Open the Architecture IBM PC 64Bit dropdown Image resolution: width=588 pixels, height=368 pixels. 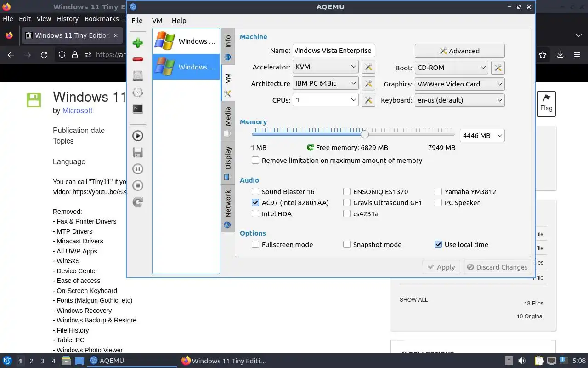click(x=326, y=83)
